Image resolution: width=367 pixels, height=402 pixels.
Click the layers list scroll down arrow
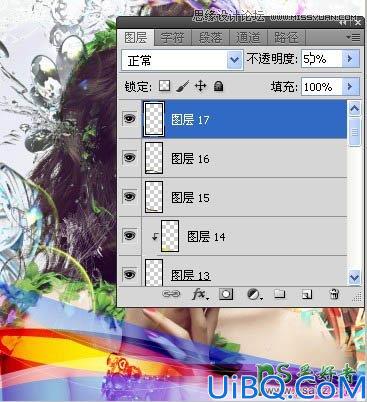[x=354, y=278]
